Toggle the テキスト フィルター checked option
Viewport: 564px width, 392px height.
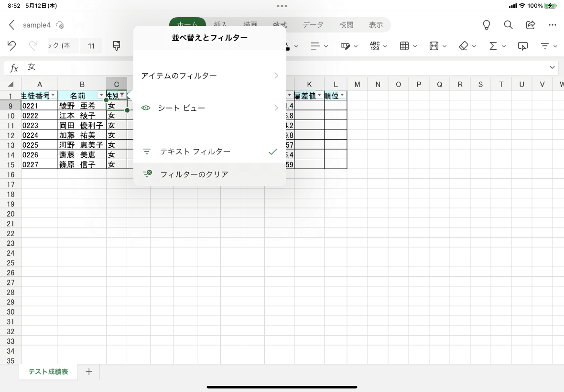tap(209, 152)
